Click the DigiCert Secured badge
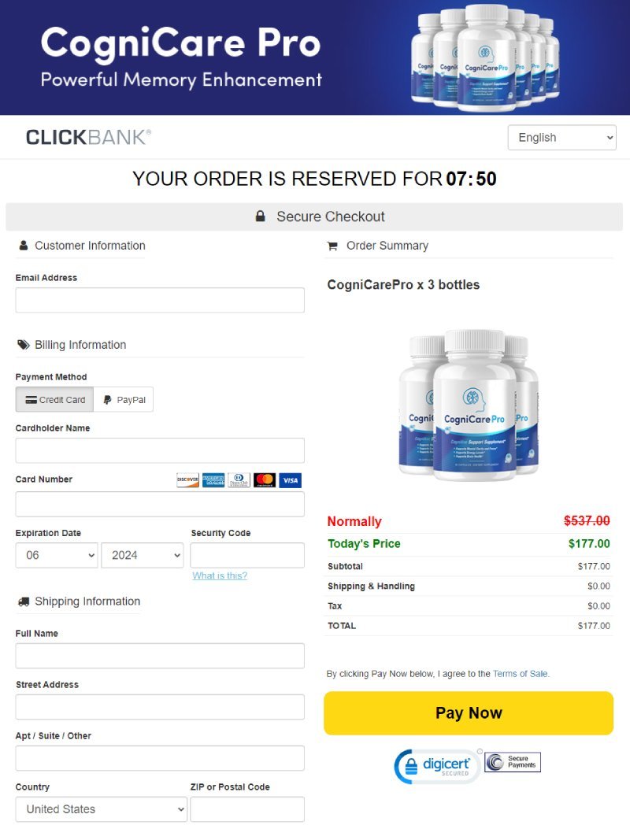Image resolution: width=630 pixels, height=840 pixels. coord(438,766)
